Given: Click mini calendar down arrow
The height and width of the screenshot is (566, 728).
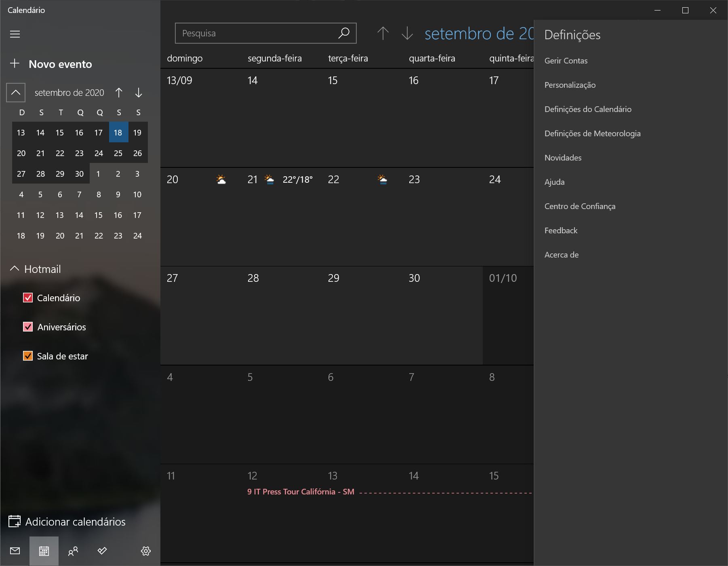Looking at the screenshot, I should pyautogui.click(x=139, y=93).
